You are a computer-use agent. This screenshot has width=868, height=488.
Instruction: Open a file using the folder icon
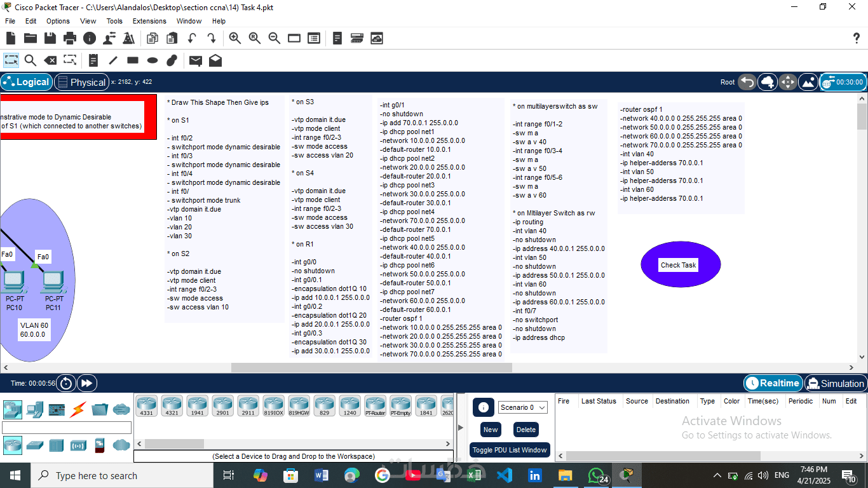pos(31,38)
